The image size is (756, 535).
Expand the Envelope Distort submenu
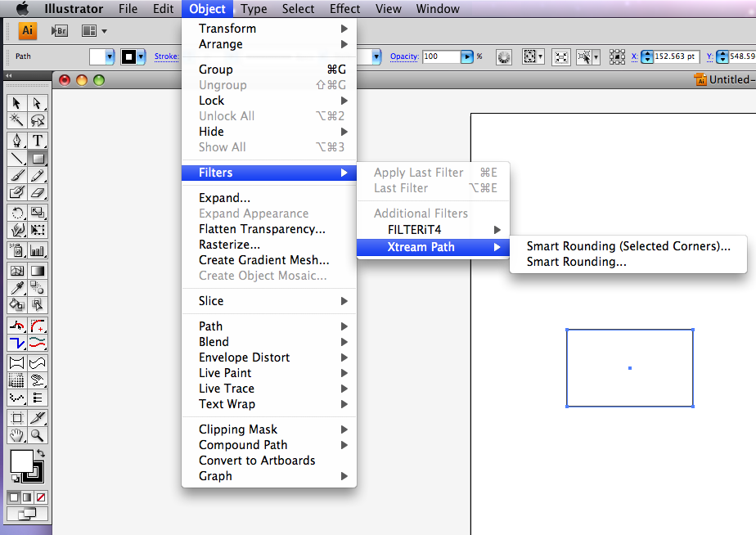[x=269, y=357]
